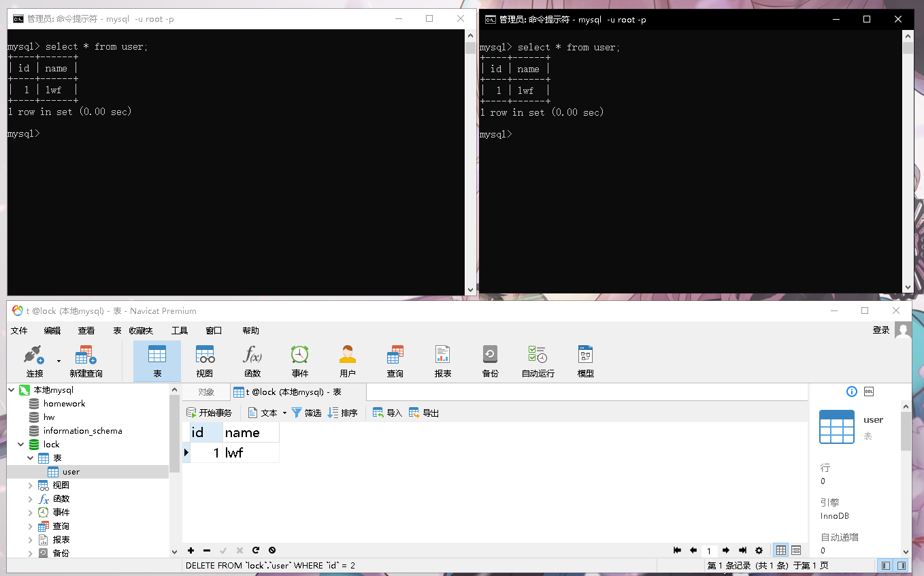The width and height of the screenshot is (924, 576).
Task: Open the 文件 menu
Action: tap(19, 330)
